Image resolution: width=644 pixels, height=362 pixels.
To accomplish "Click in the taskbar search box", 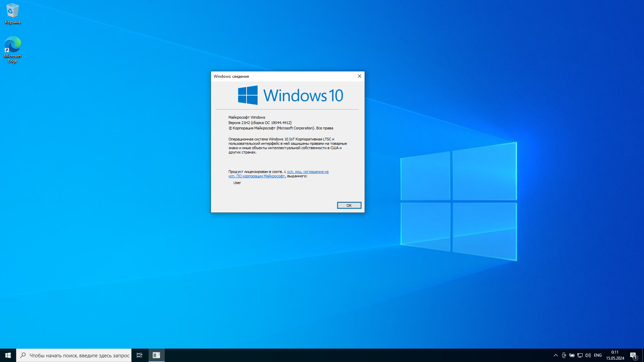I will (x=79, y=355).
